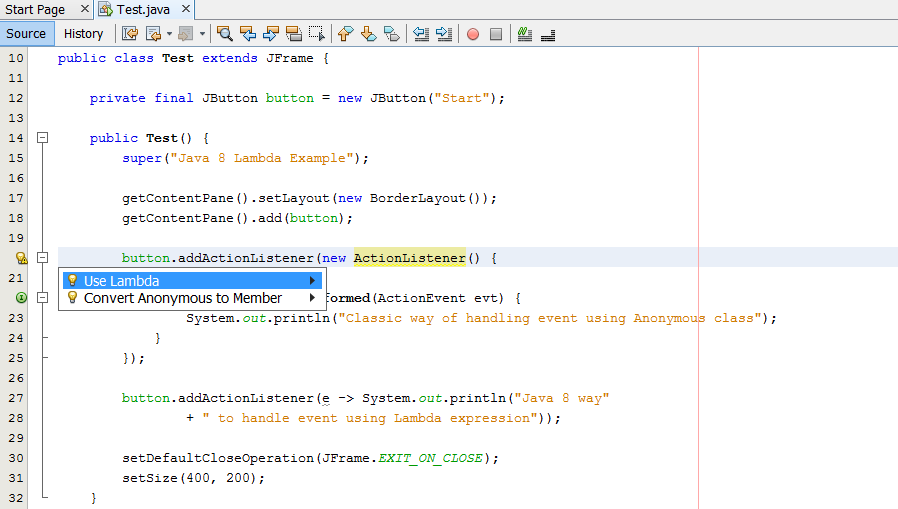
Task: Click ActionEvent evt parameter on line 22
Action: coord(437,298)
